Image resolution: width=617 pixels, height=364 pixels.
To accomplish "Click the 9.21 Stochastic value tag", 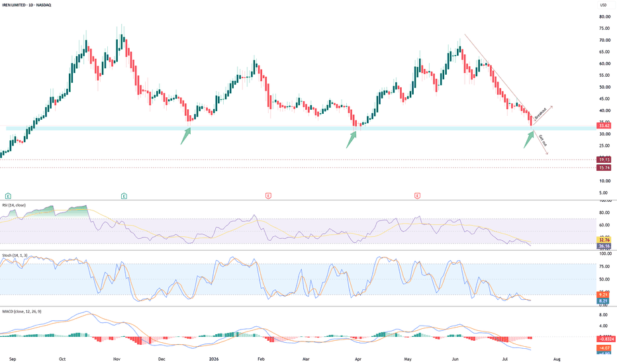I will tap(603, 295).
